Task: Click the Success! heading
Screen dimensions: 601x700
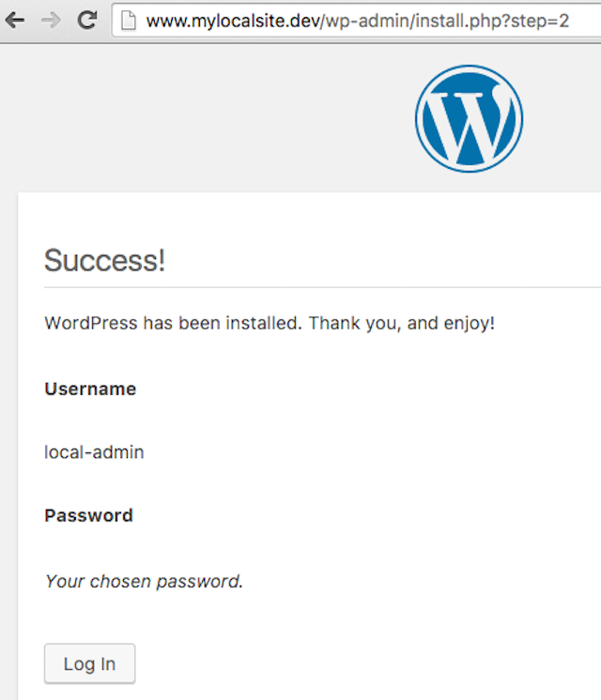Action: [104, 260]
